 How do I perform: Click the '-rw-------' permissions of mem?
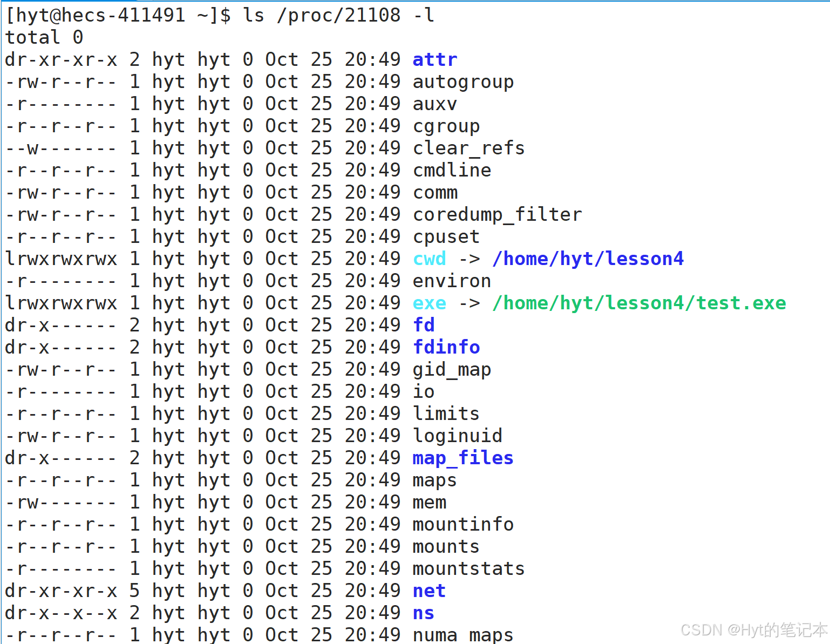click(x=61, y=502)
